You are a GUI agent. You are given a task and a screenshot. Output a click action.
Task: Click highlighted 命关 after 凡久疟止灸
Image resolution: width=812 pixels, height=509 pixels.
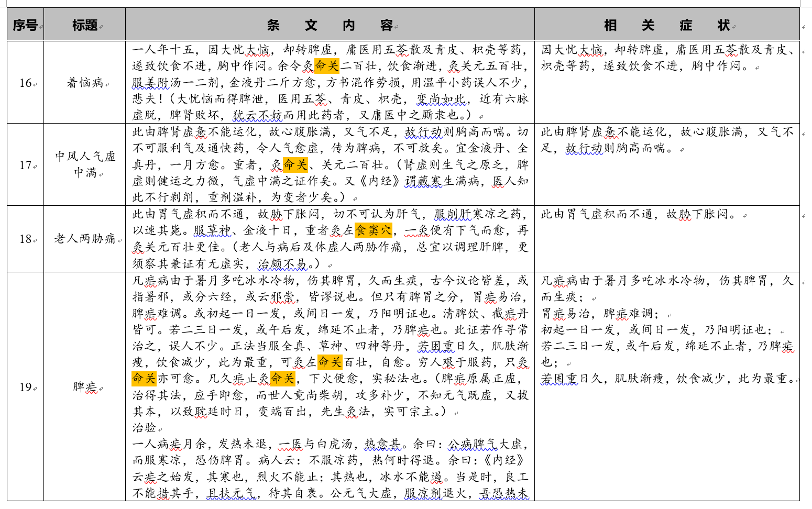283,379
